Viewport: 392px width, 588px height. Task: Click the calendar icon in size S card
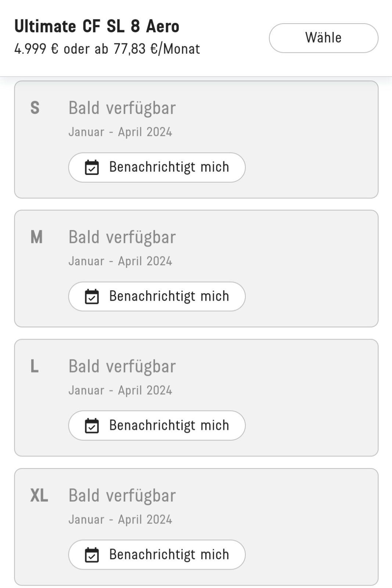coord(92,168)
